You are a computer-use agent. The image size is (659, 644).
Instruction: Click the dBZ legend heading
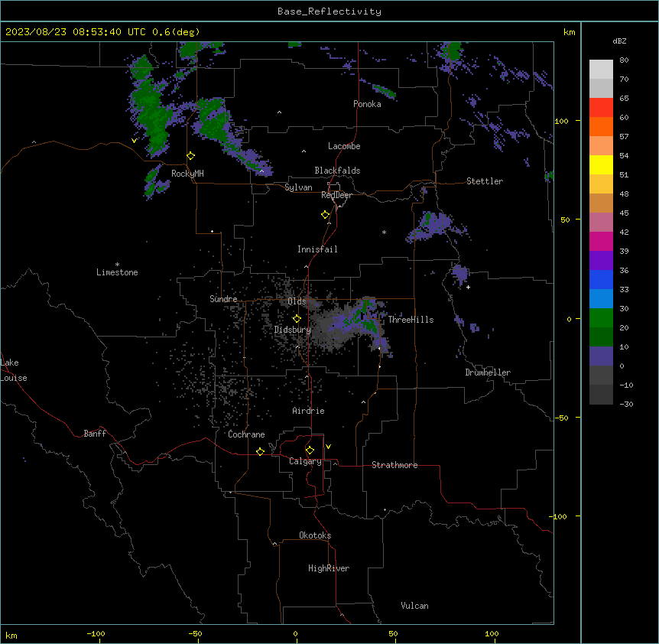click(x=619, y=41)
